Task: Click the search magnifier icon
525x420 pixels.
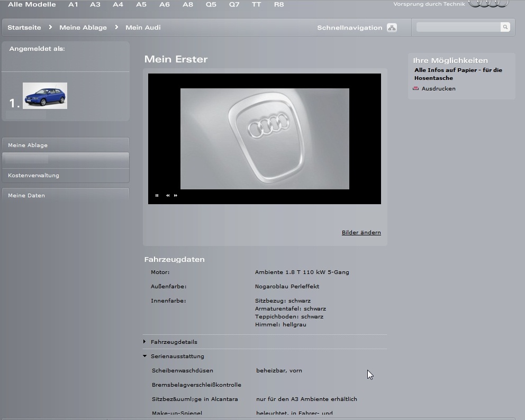Action: pyautogui.click(x=505, y=27)
